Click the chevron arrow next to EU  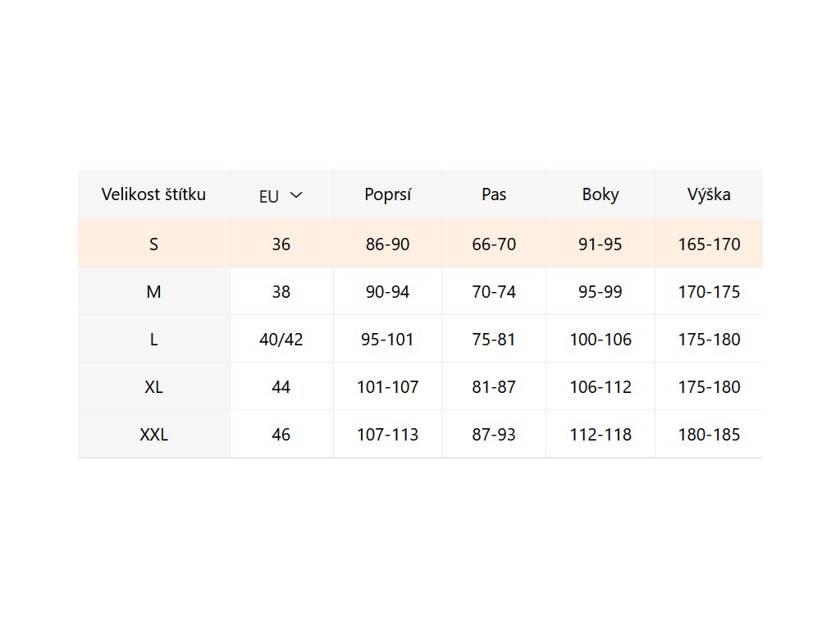(x=296, y=195)
